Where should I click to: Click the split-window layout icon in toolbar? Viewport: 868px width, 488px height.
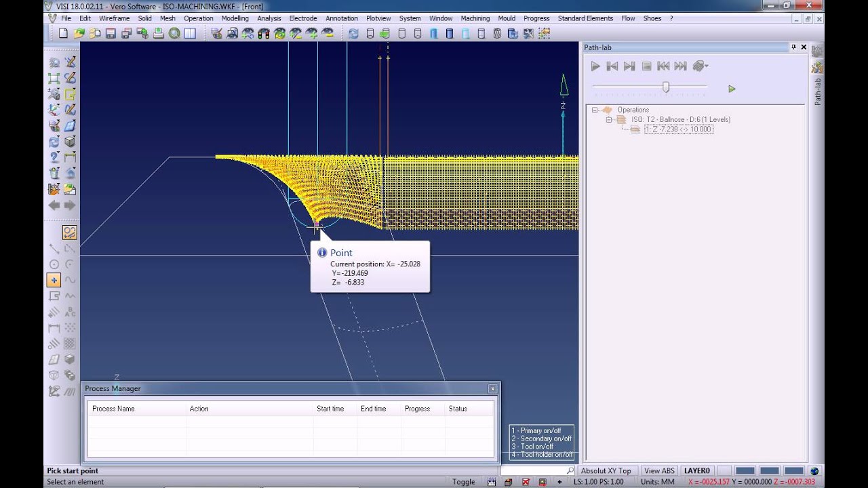click(190, 33)
